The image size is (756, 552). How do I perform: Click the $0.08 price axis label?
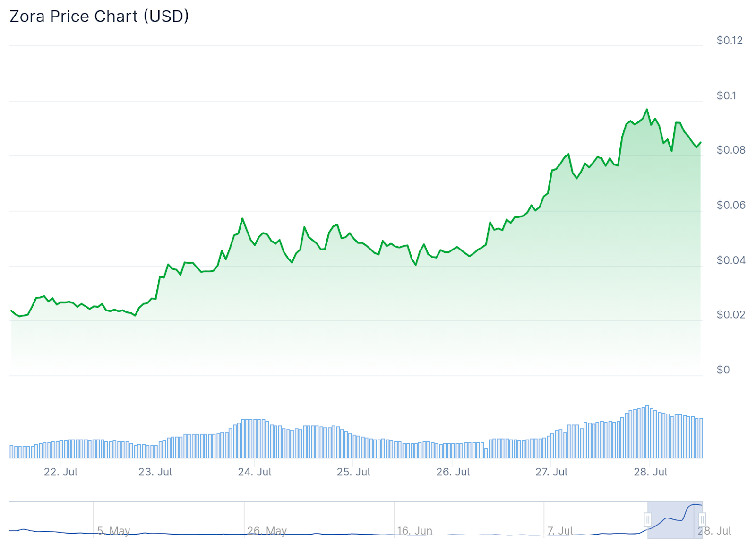tap(731, 150)
